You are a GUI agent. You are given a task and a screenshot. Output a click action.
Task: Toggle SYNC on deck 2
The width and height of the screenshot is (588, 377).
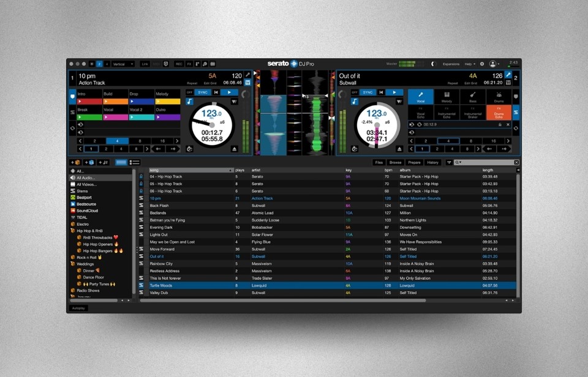click(368, 92)
